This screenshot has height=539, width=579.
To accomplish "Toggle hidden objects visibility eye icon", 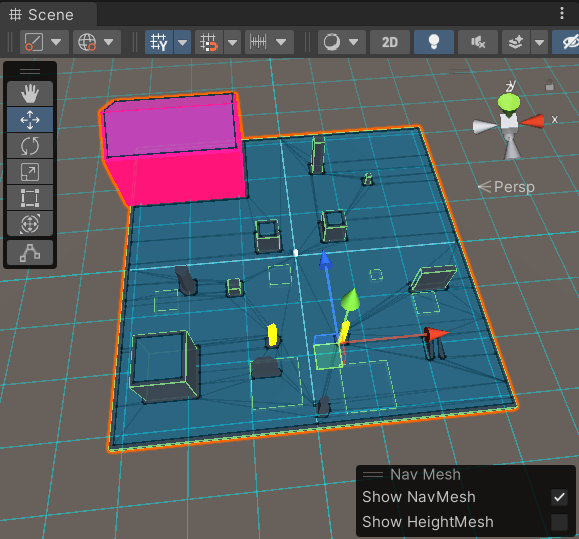I will [569, 42].
